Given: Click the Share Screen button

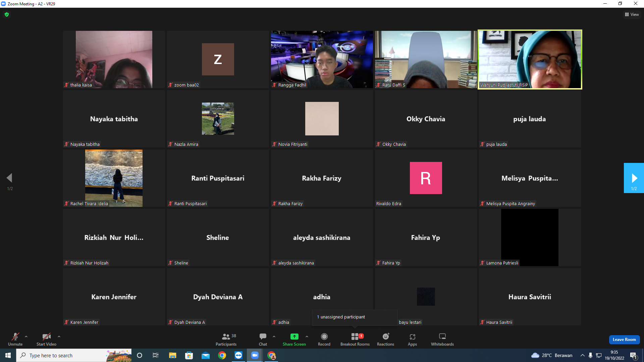Looking at the screenshot, I should coord(294,339).
